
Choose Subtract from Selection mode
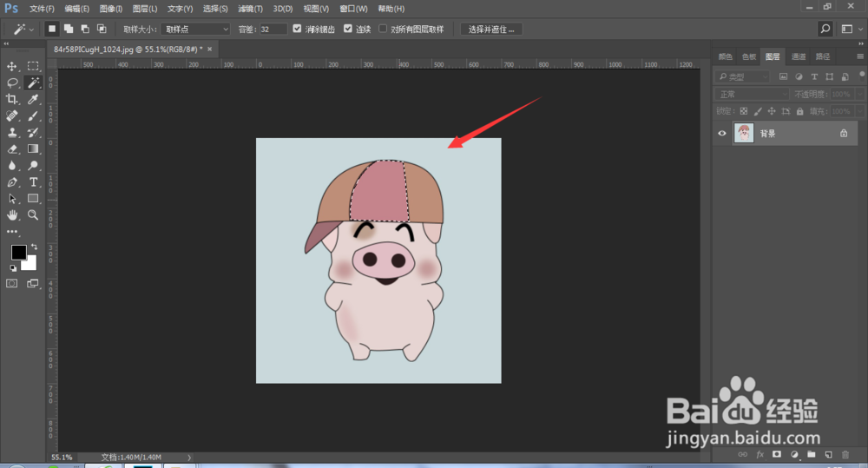[85, 29]
